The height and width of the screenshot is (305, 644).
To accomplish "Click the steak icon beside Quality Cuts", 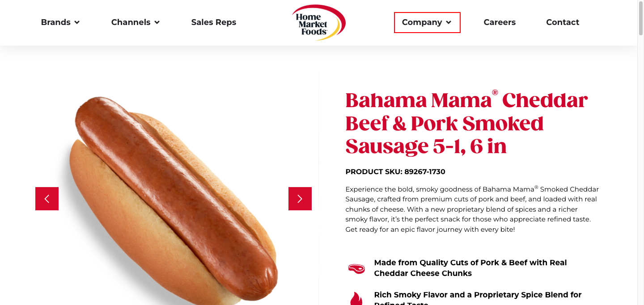I will 356,268.
